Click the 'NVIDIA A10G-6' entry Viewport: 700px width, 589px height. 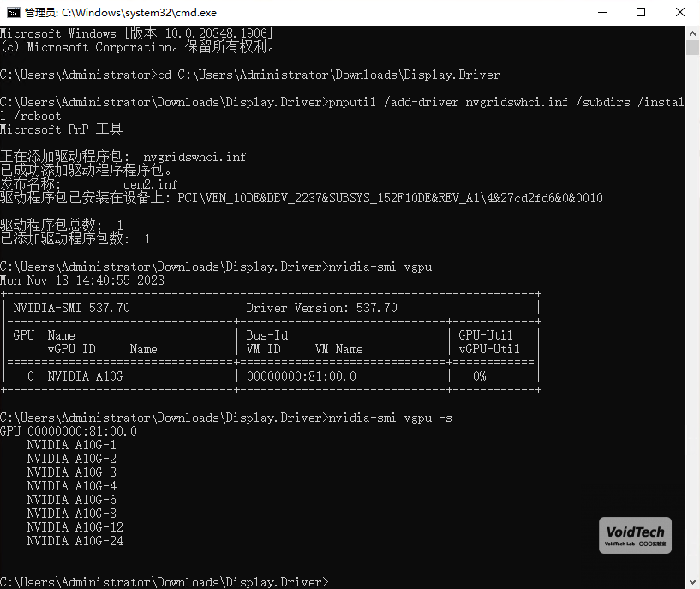click(72, 500)
